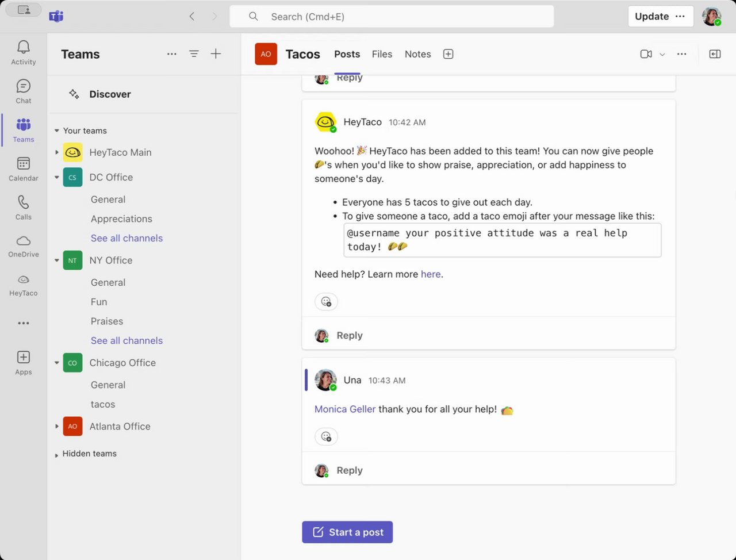Collapse the Chicago Office team
Image resolution: width=736 pixels, height=560 pixels.
tap(57, 363)
